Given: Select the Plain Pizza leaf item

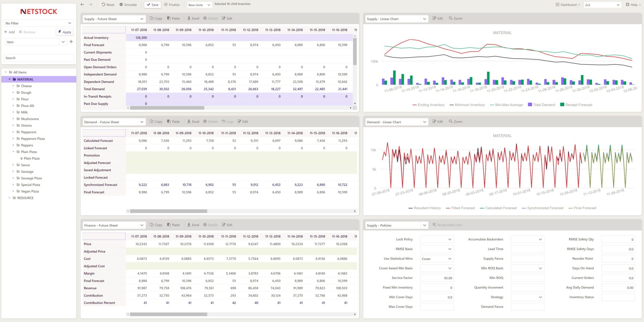Looking at the screenshot, I should pyautogui.click(x=31, y=158).
